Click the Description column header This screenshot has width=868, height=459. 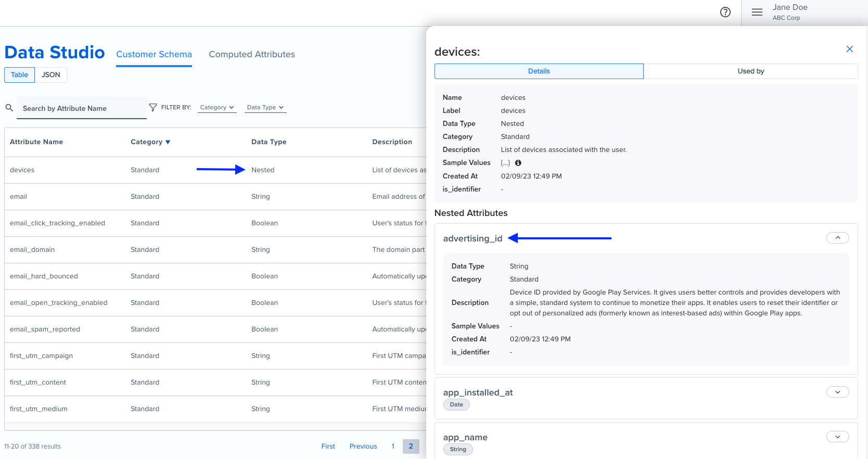pyautogui.click(x=392, y=142)
